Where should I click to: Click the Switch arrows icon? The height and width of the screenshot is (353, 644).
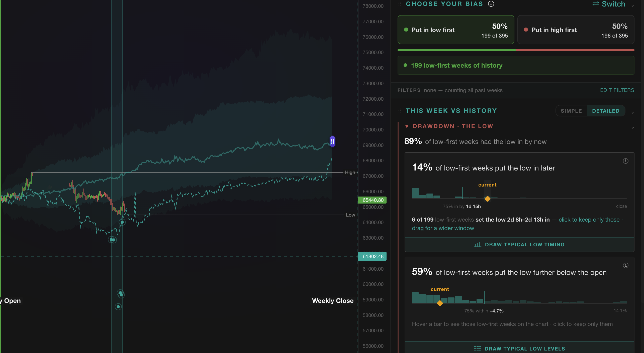596,4
